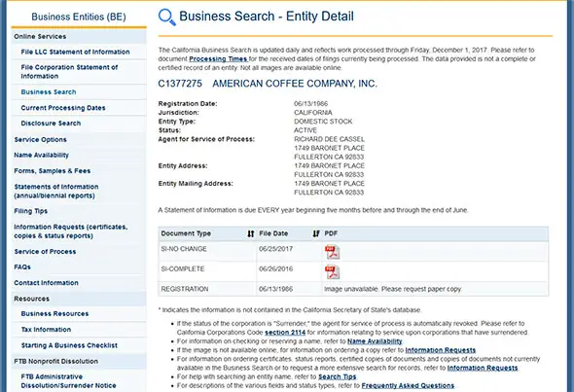Click entity number C1377275
Image resolution: width=574 pixels, height=392 pixels.
(x=180, y=84)
